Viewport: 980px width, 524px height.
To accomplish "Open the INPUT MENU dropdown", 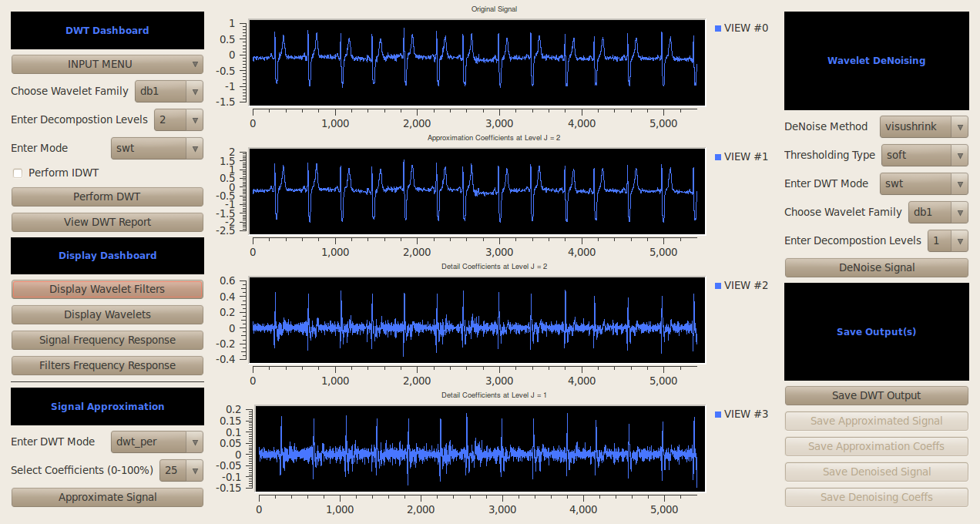I will (x=107, y=65).
